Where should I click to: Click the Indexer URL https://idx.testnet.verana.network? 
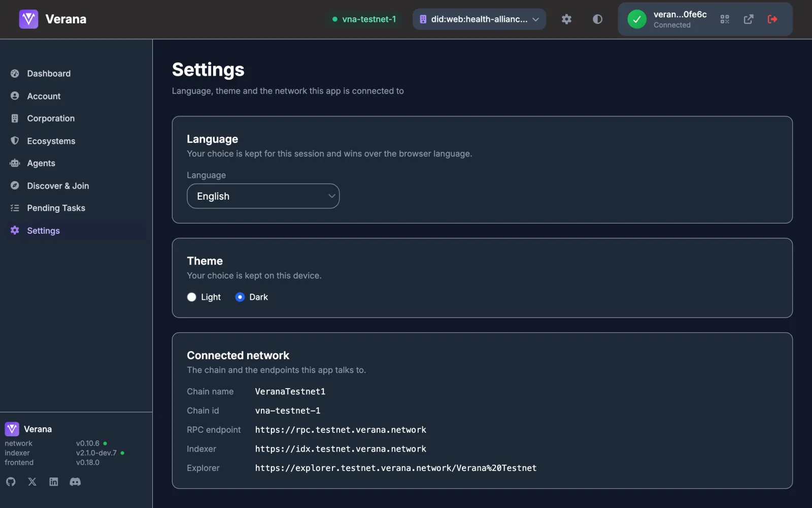pyautogui.click(x=341, y=449)
